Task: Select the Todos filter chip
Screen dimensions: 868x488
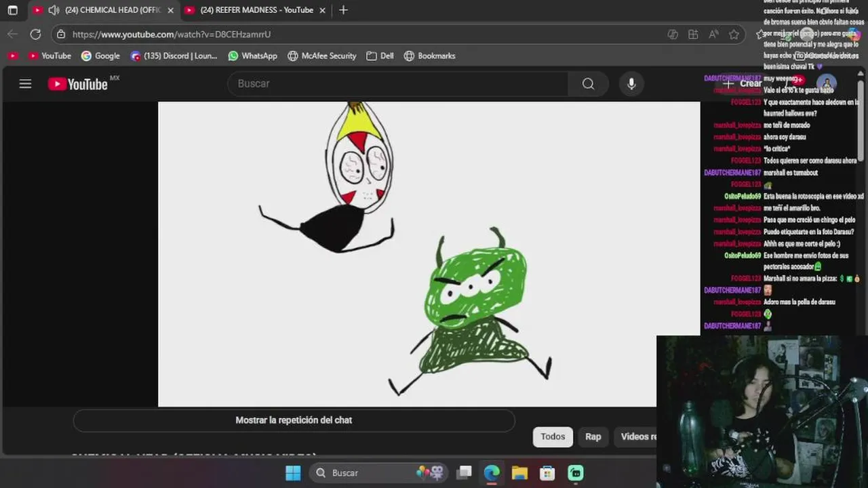Action: point(553,437)
